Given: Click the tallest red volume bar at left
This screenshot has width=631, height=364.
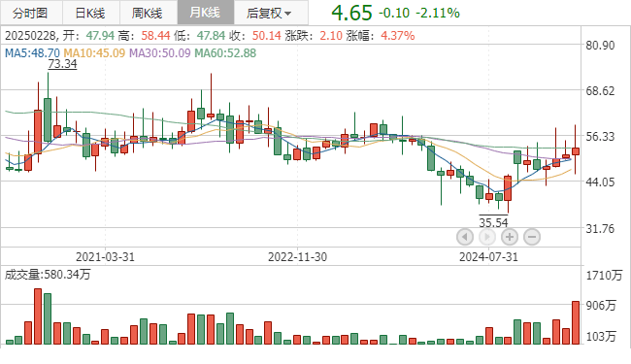Looking at the screenshot, I should pyautogui.click(x=38, y=316).
